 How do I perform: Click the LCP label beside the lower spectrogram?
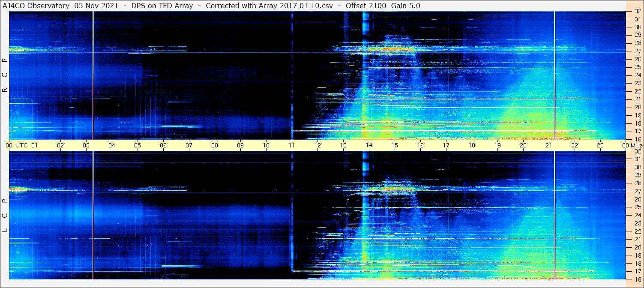(5, 215)
